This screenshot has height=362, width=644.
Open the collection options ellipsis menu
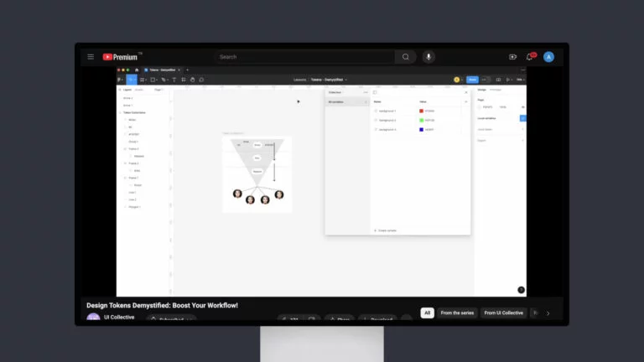(365, 92)
